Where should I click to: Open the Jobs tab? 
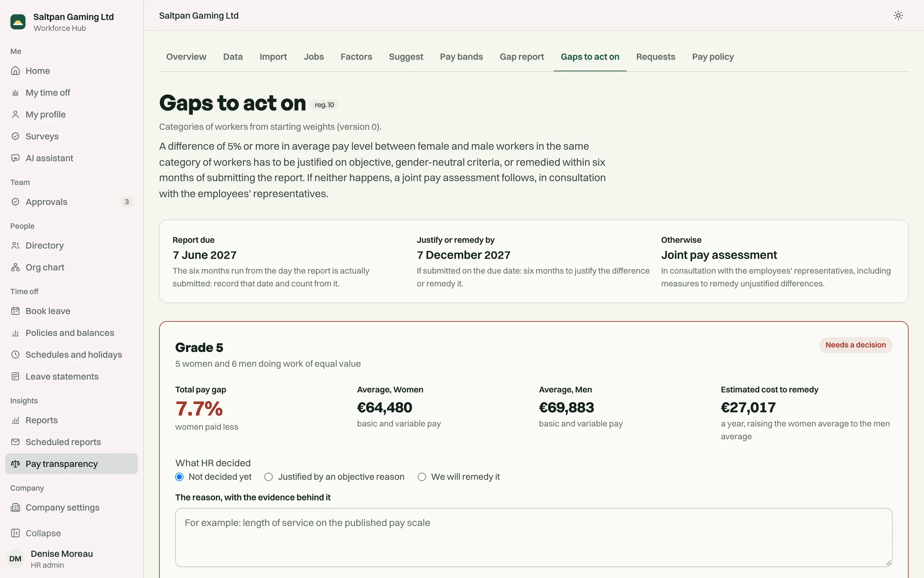(x=314, y=57)
